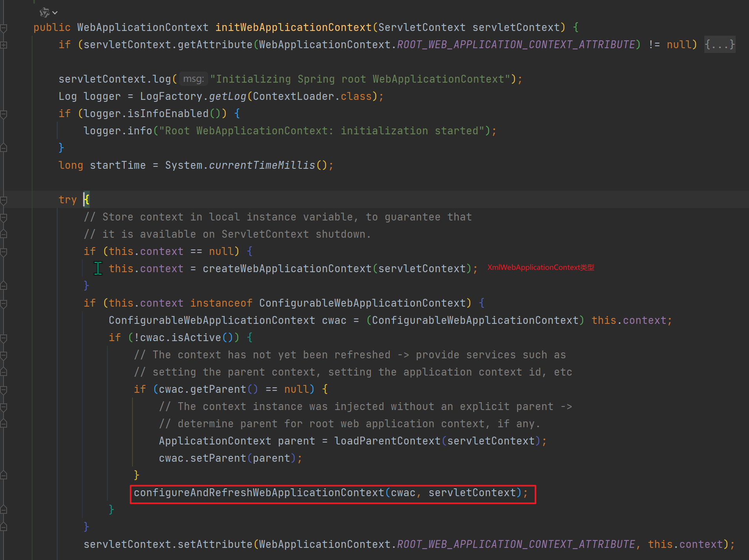The width and height of the screenshot is (749, 560).
Task: Click servletContext.setAttribute call on last line
Action: (168, 544)
